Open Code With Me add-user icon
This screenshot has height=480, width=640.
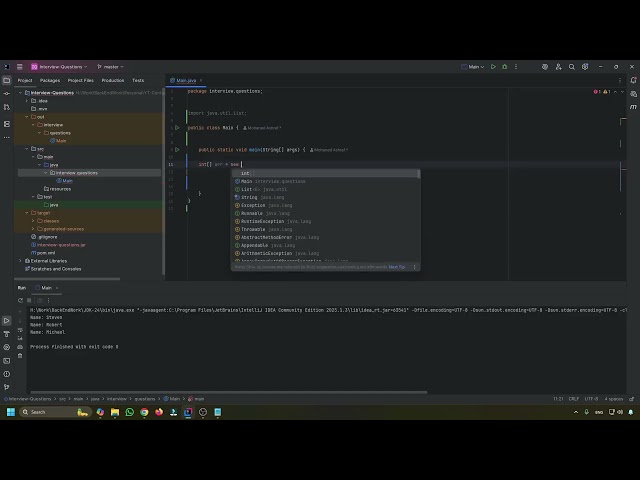(x=558, y=67)
